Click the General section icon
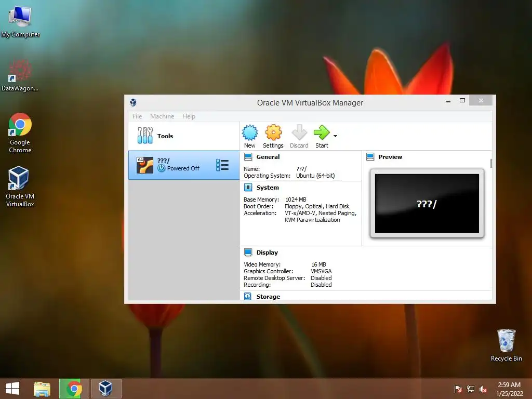The height and width of the screenshot is (399, 532). (248, 157)
